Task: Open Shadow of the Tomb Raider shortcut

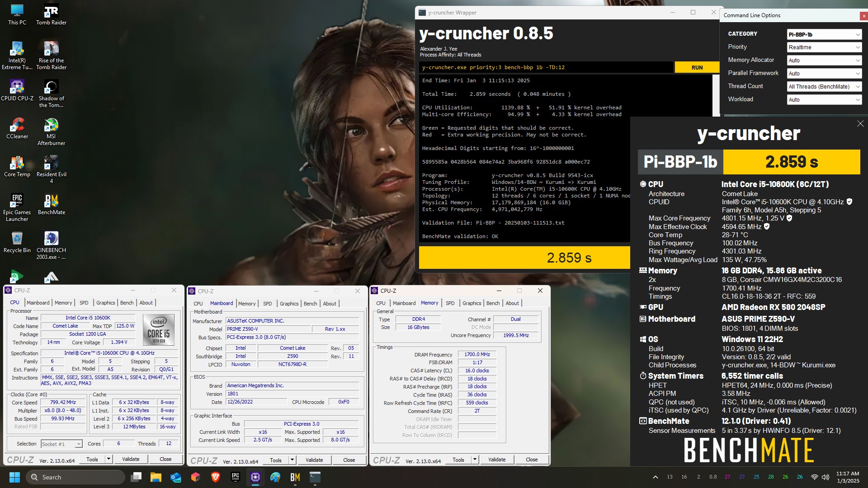Action: coord(51,94)
